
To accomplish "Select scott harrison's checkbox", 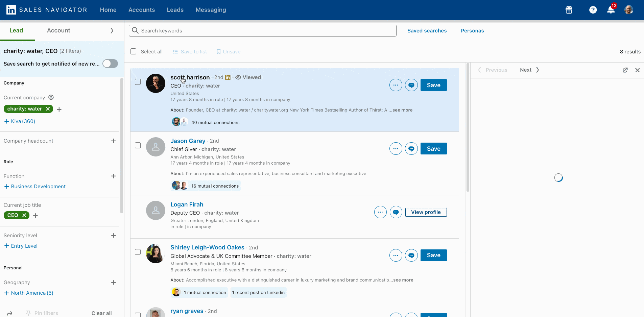I will (x=138, y=82).
